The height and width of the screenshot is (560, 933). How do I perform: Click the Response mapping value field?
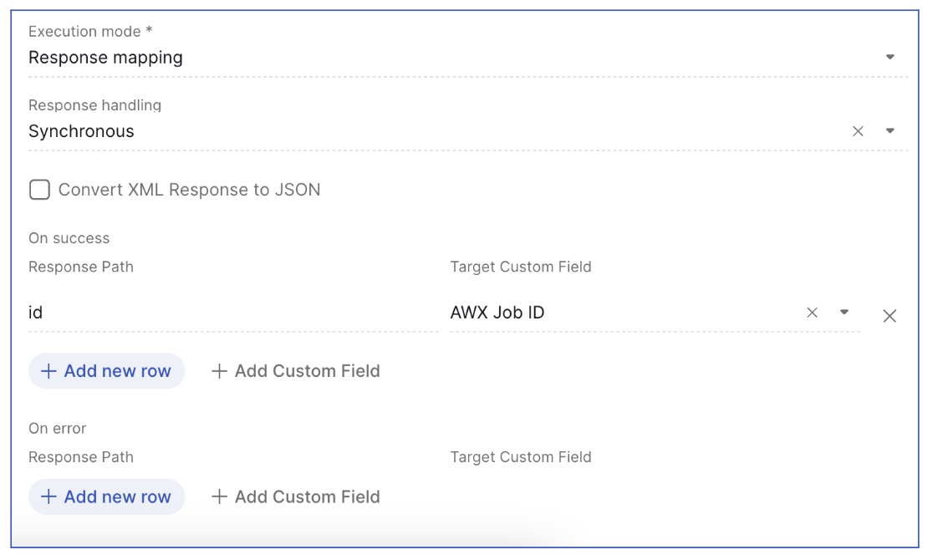pos(106,58)
